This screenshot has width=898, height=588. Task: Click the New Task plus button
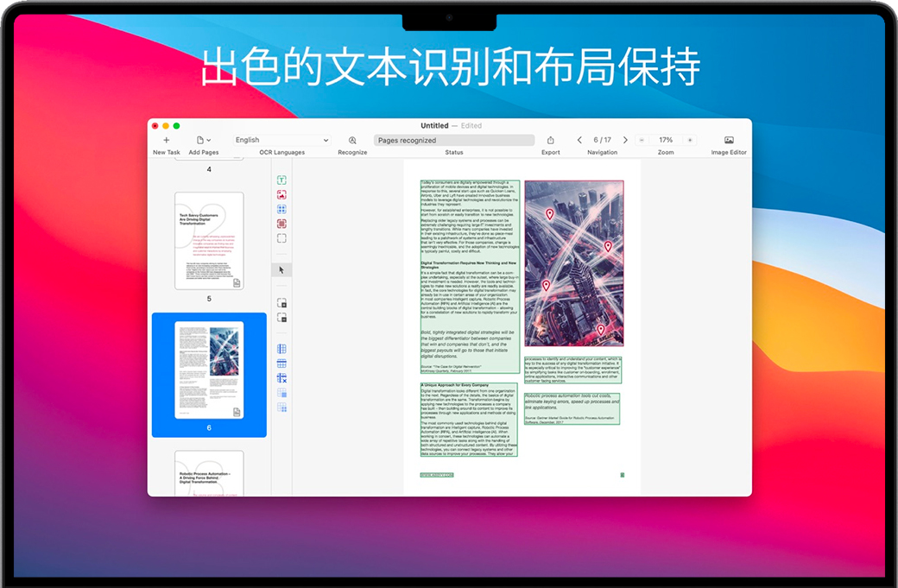(167, 140)
